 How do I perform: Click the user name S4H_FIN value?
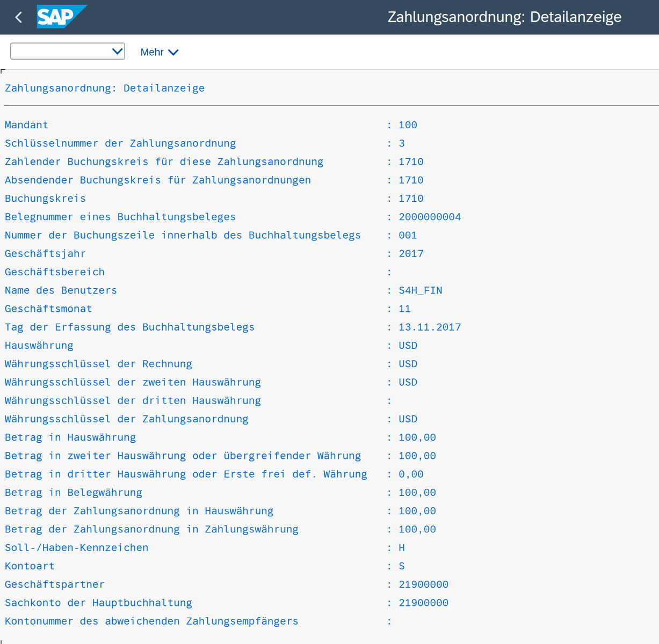pyautogui.click(x=420, y=290)
